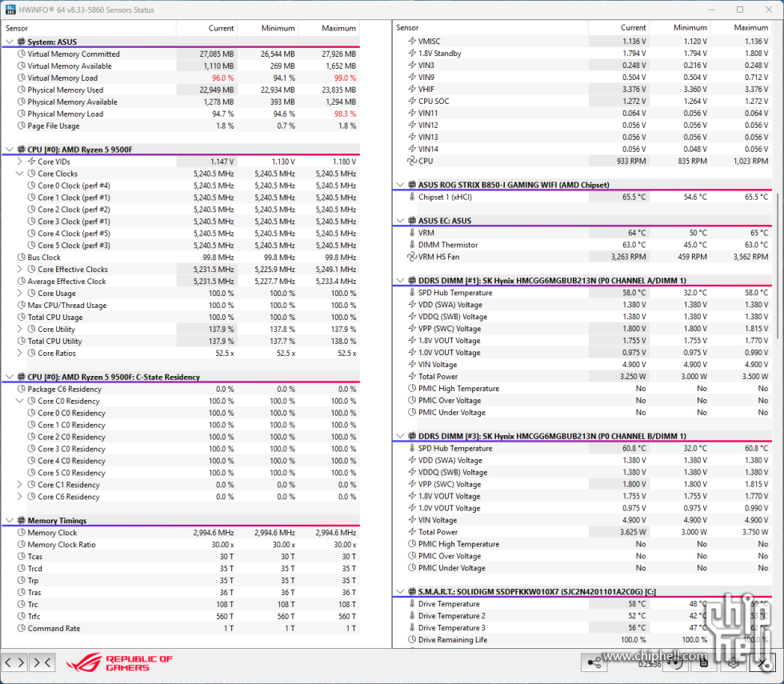Click the CPU fan icon in right pane
The image size is (784, 684).
click(411, 161)
